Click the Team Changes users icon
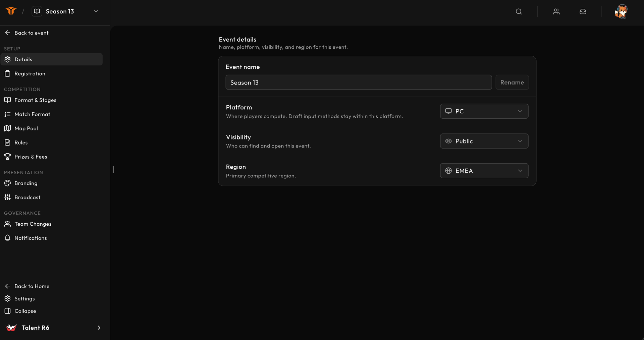Image resolution: width=644 pixels, height=340 pixels. [x=7, y=224]
